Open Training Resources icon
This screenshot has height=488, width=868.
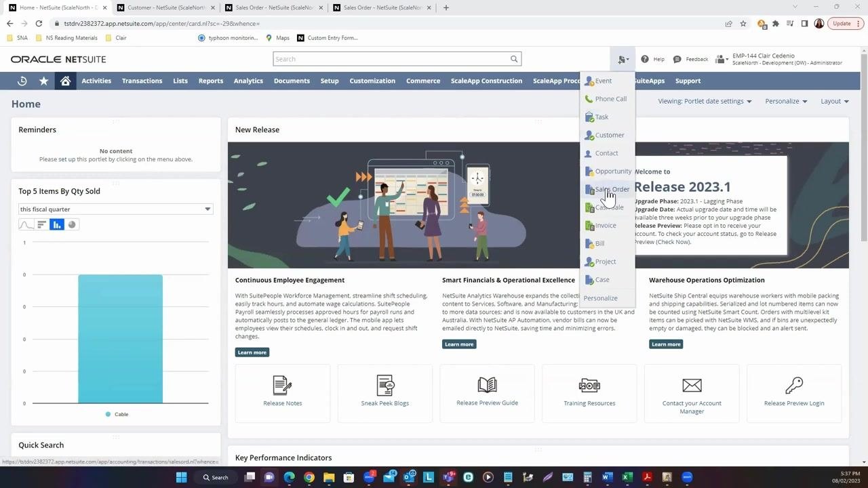[589, 386]
